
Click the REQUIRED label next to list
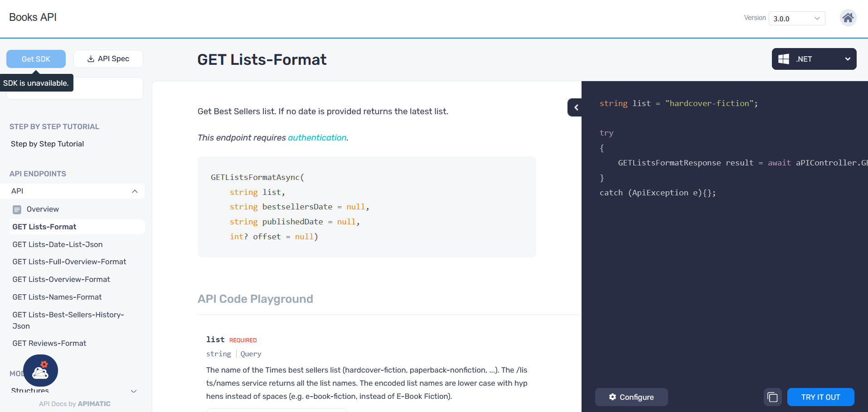243,340
